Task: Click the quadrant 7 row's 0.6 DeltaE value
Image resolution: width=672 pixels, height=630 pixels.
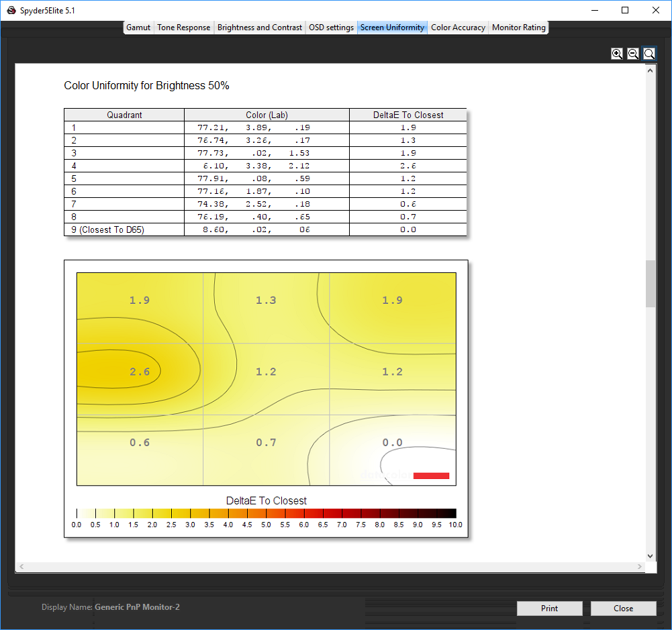Action: 408,204
